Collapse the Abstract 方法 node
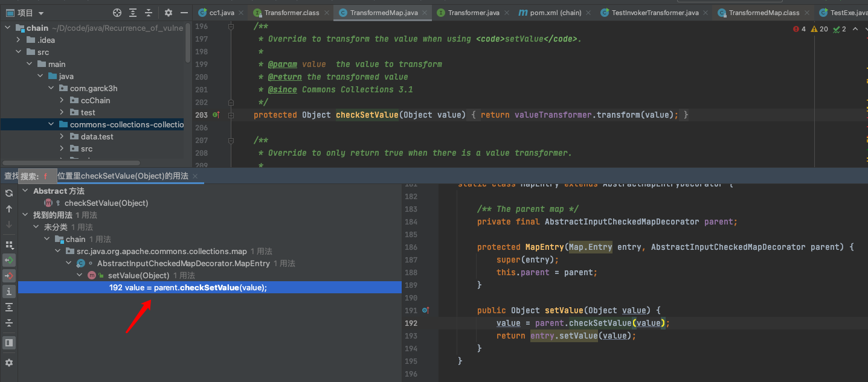Viewport: 868px width, 382px height. 25,191
